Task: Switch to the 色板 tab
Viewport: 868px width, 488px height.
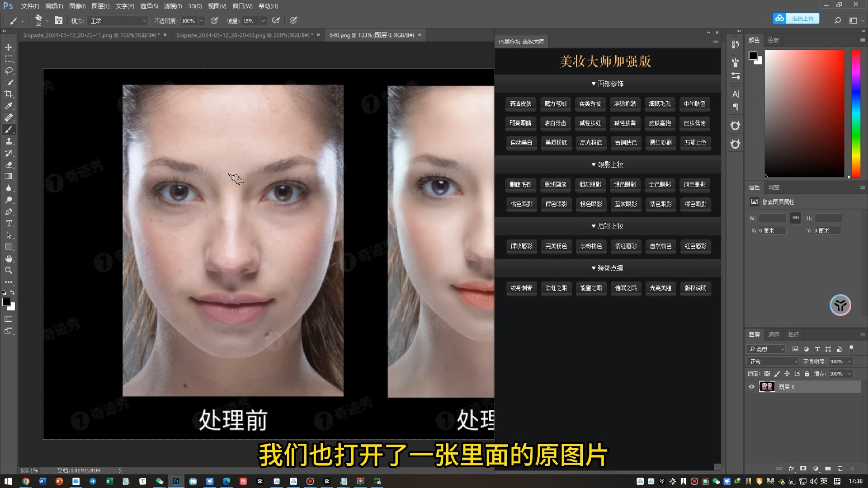Action: pyautogui.click(x=774, y=40)
